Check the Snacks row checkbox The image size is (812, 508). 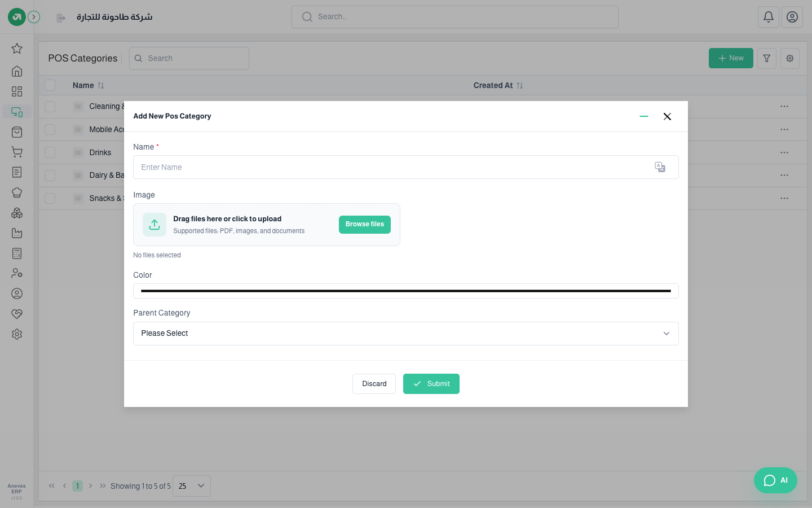click(50, 198)
